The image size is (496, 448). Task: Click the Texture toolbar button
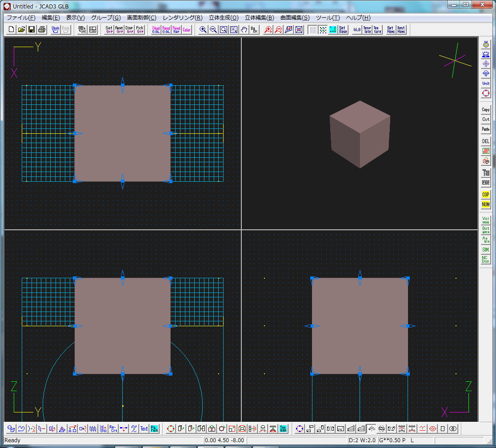click(377, 30)
